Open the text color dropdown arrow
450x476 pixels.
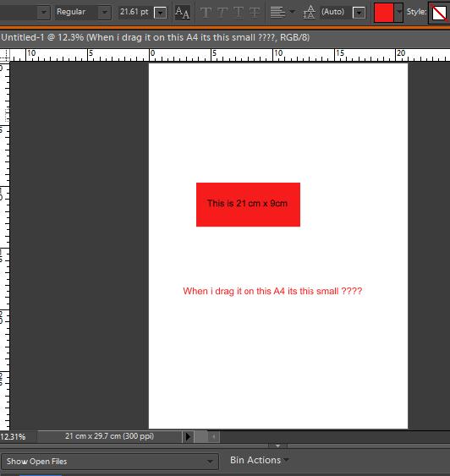coord(399,13)
